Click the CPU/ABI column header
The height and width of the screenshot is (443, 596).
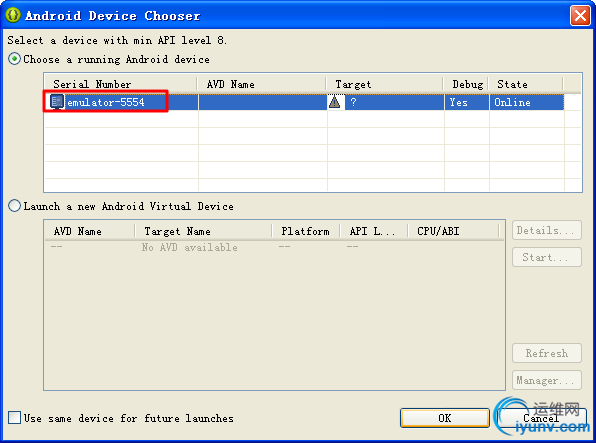pyautogui.click(x=453, y=231)
